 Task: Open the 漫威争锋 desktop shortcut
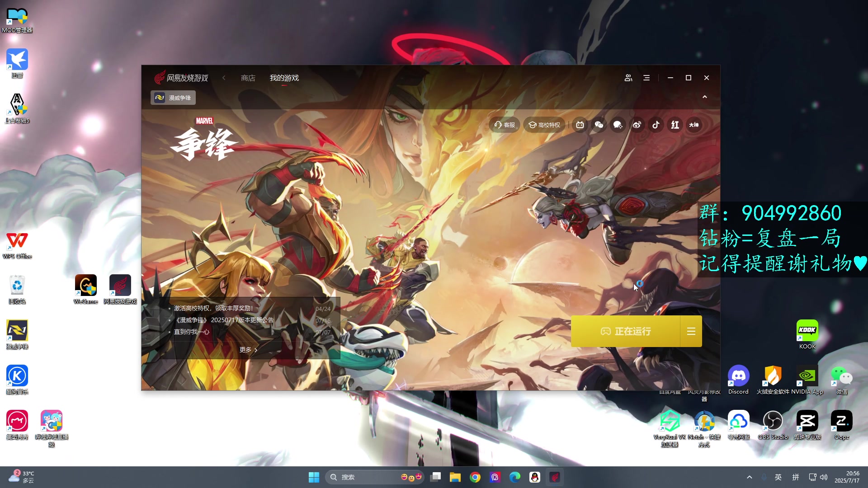click(x=17, y=334)
